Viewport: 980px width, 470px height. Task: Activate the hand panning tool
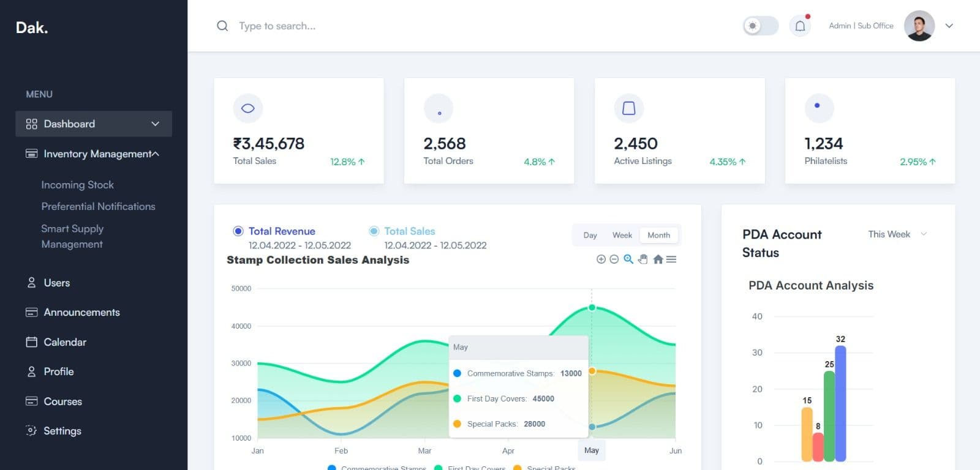tap(643, 259)
